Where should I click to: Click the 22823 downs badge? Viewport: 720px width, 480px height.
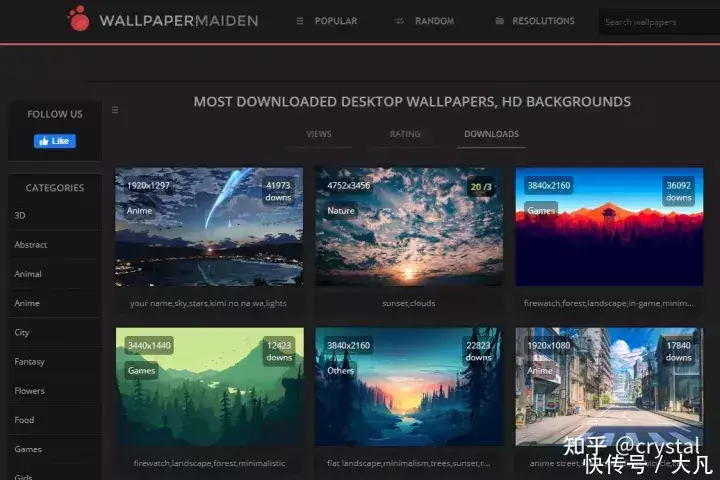click(478, 351)
